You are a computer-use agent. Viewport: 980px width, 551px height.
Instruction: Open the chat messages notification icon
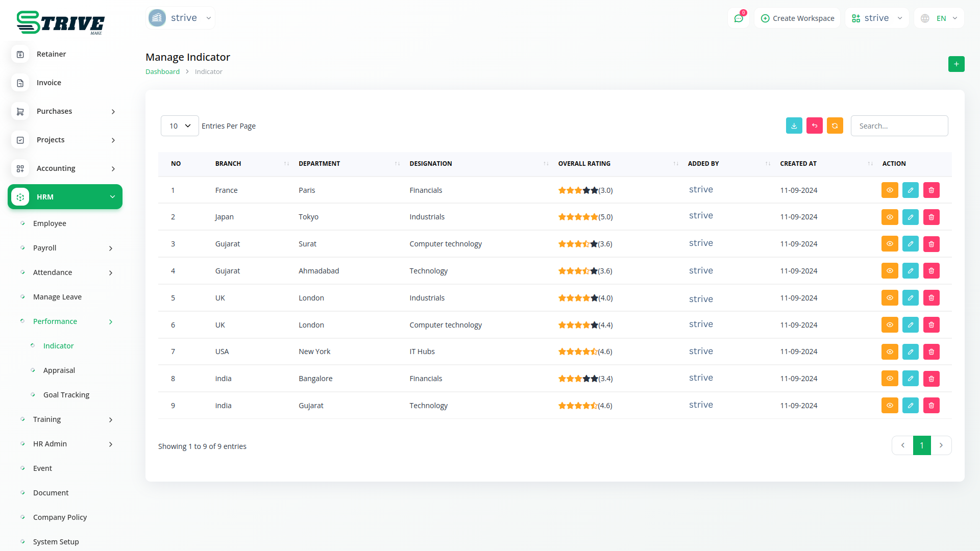coord(738,18)
